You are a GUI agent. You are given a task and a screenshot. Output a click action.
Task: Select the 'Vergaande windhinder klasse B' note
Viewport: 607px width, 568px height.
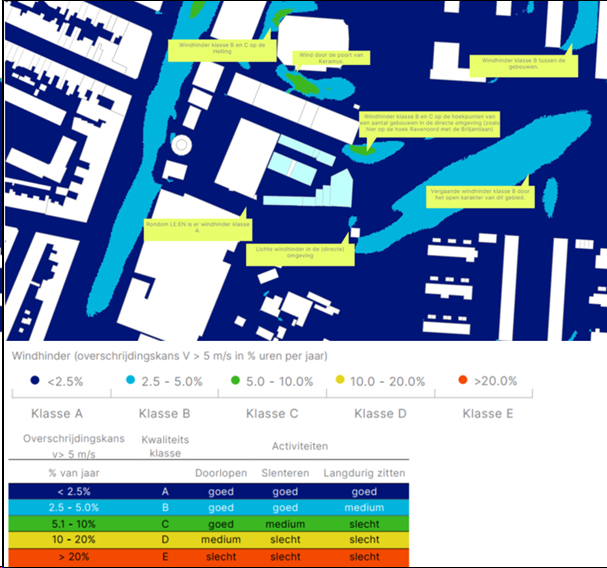480,197
